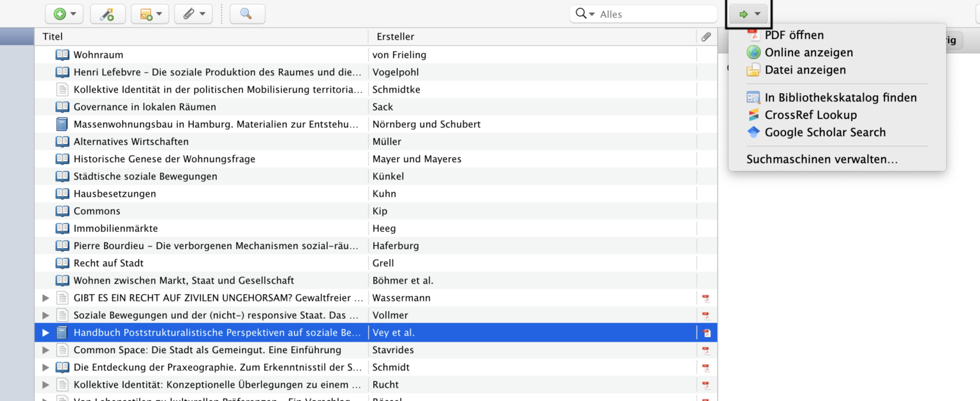Open the PDF icon on the Wassermann row
Screen dimensions: 980x401
coord(706,298)
